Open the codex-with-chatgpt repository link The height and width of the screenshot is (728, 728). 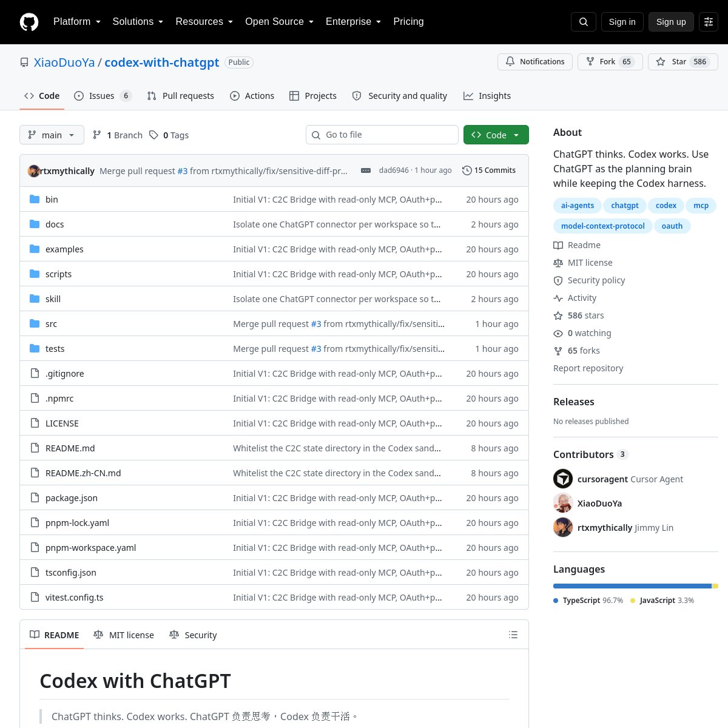pos(162,62)
